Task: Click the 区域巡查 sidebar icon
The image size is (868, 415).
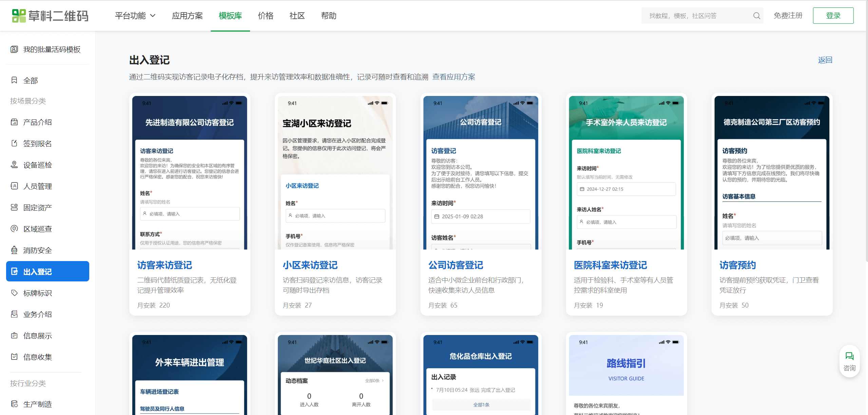Action: click(x=14, y=229)
